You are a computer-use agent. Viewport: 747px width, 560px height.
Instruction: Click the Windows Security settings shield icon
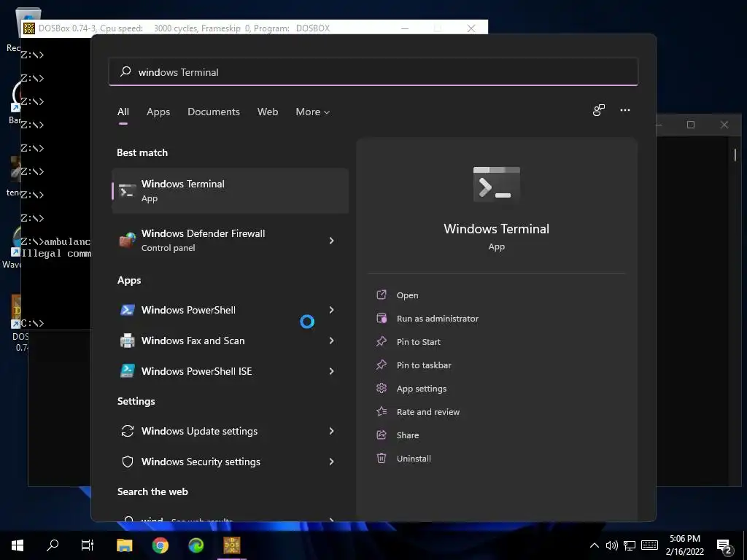[x=127, y=462]
